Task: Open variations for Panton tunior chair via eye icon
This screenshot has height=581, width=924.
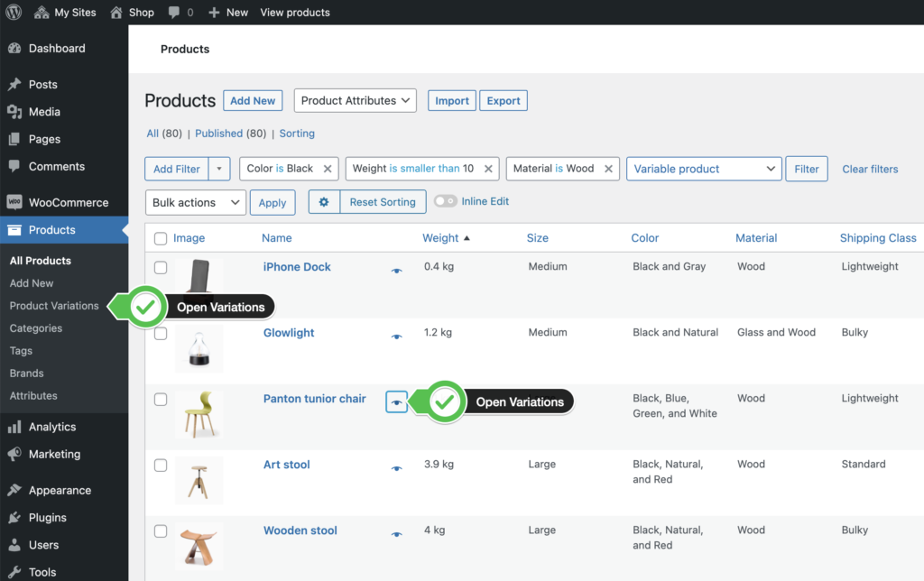Action: (395, 401)
